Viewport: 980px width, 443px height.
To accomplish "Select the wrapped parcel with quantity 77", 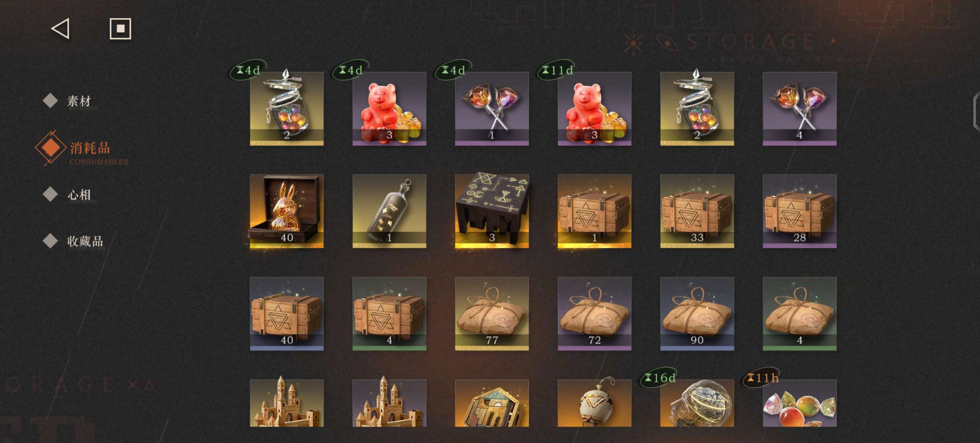I will tap(492, 314).
